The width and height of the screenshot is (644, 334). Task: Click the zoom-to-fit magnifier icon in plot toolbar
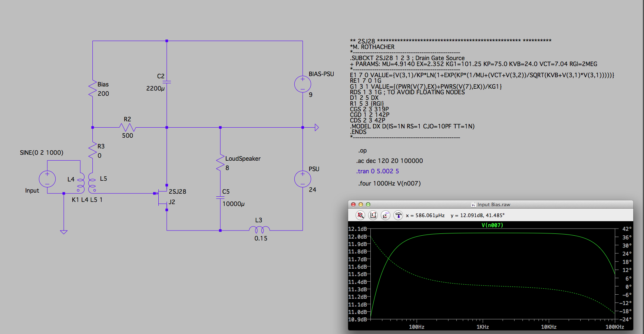pyautogui.click(x=360, y=215)
